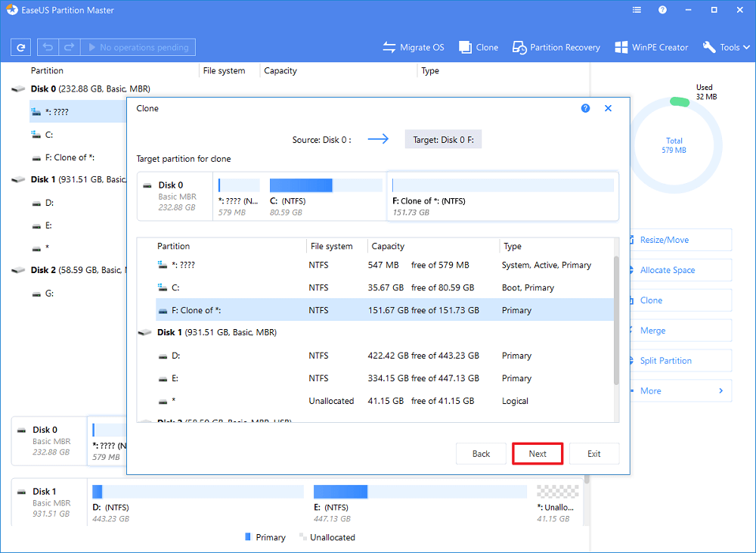Click the Back button
The width and height of the screenshot is (756, 553).
(481, 454)
